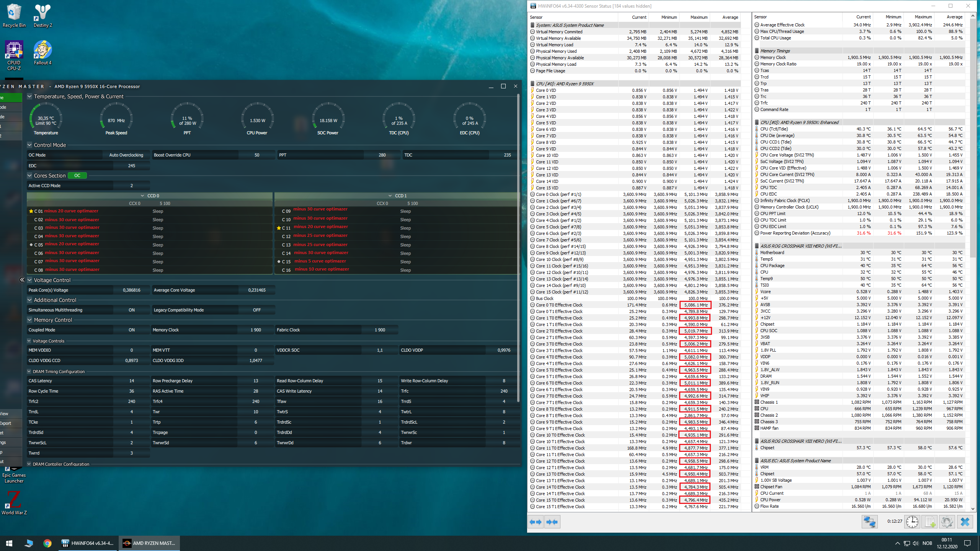This screenshot has height=551, width=980.
Task: Collapse the Voltage Control section
Action: pyautogui.click(x=29, y=280)
